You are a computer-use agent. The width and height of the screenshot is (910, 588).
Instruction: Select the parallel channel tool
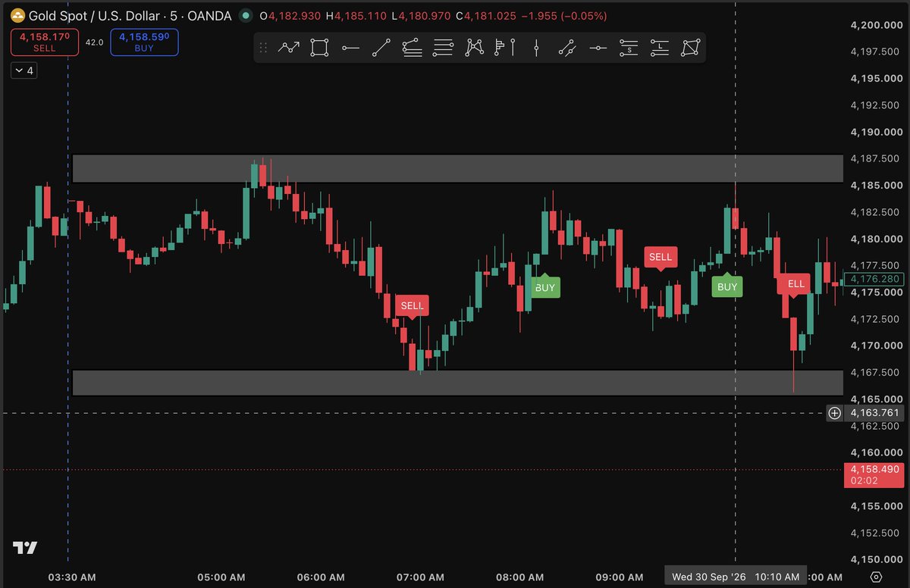click(567, 48)
